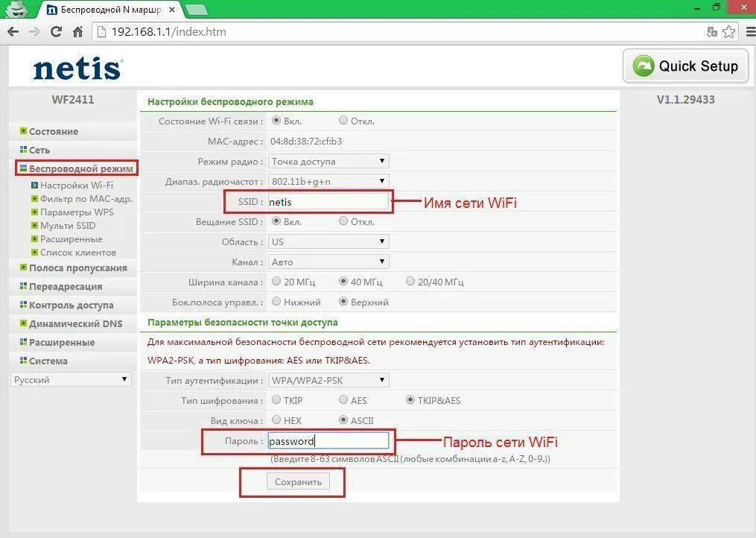Switch key format to HEX

(276, 420)
